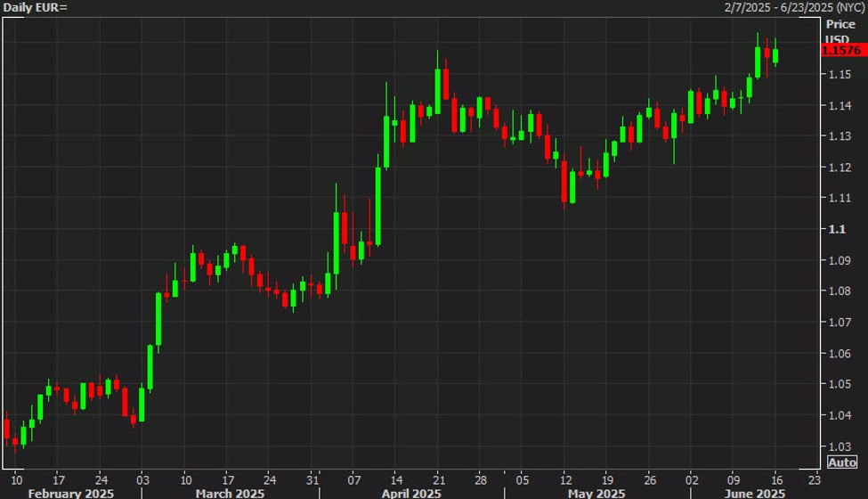Select the 1.08 price axis label
Screen dimensions: 868x499
(840, 291)
